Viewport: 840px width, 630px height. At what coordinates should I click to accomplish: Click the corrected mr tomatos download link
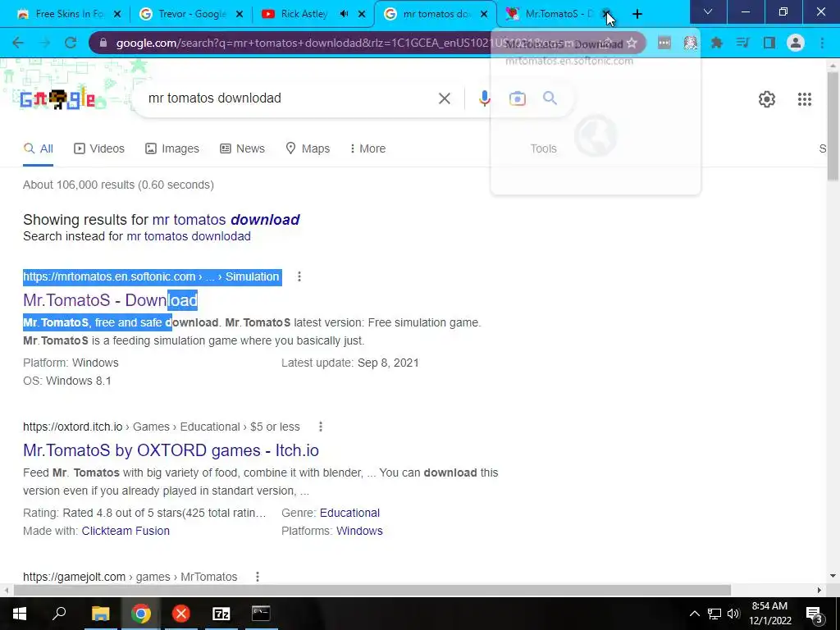[x=226, y=220]
